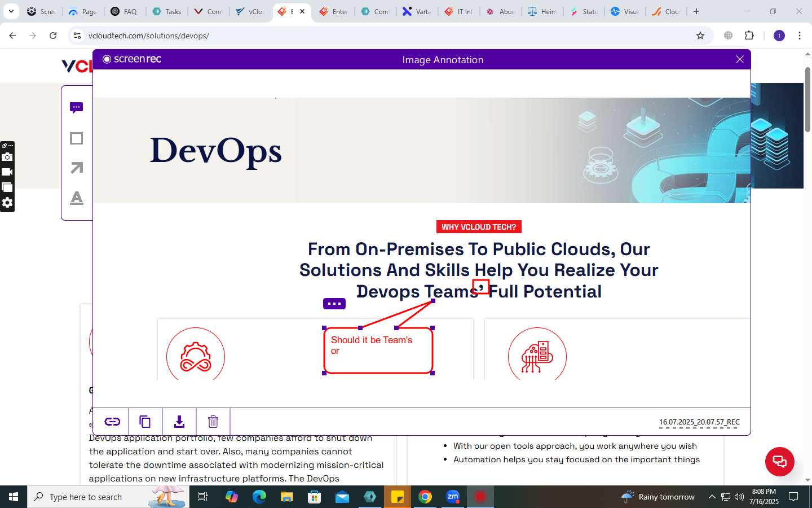This screenshot has width=812, height=508.
Task: Click the WHY VCLOUD TECH? badge
Action: [479, 227]
